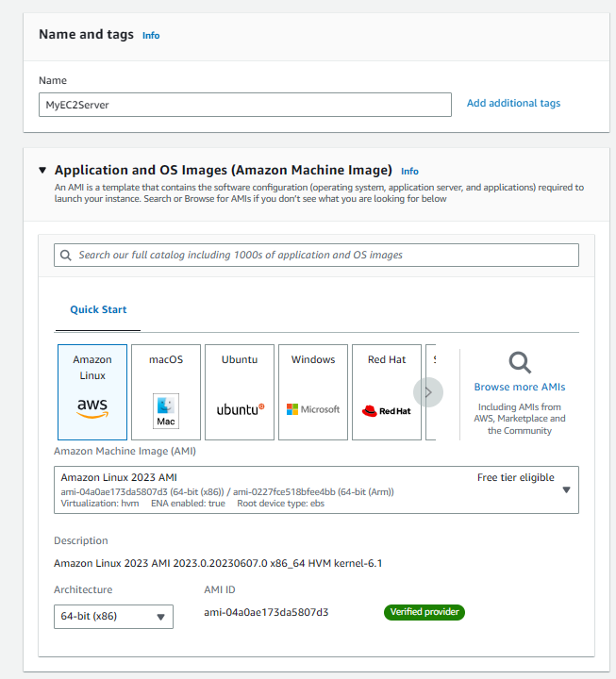Open the Amazon Linux 2023 AMI dropdown
Screen dimensions: 616x679
pos(316,489)
